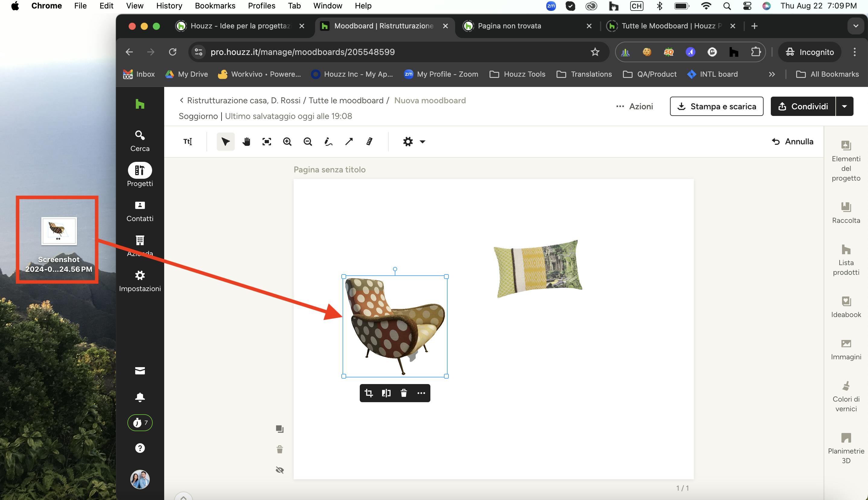Delete the selected armchair image
The image size is (868, 500).
pos(404,393)
